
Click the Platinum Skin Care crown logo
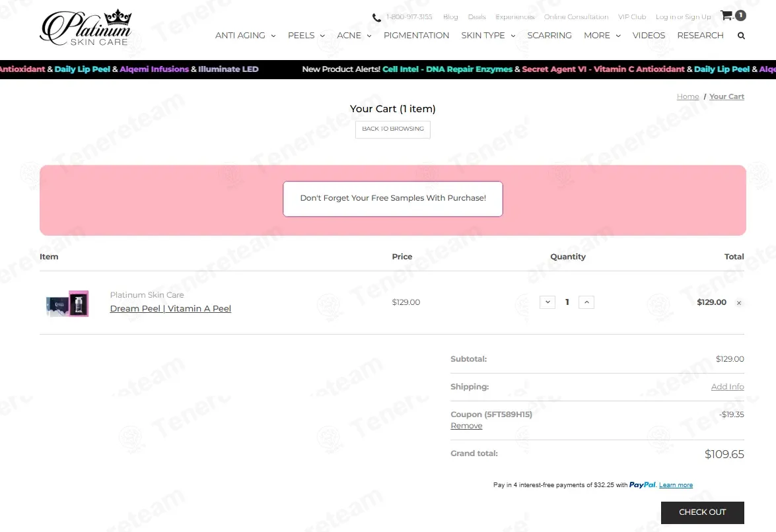[86, 28]
